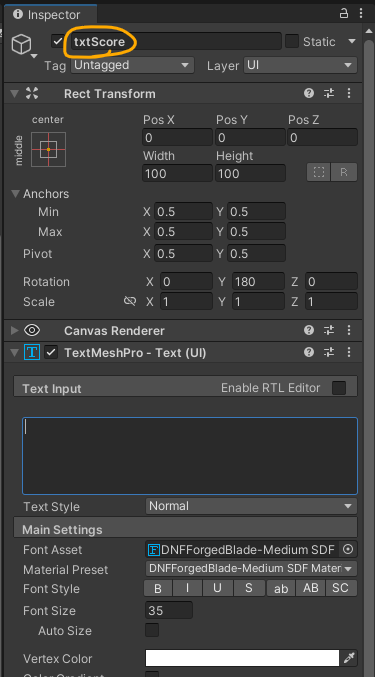This screenshot has width=375, height=677.
Task: Open the Inspector panel kebab menu
Action: pyautogui.click(x=361, y=13)
